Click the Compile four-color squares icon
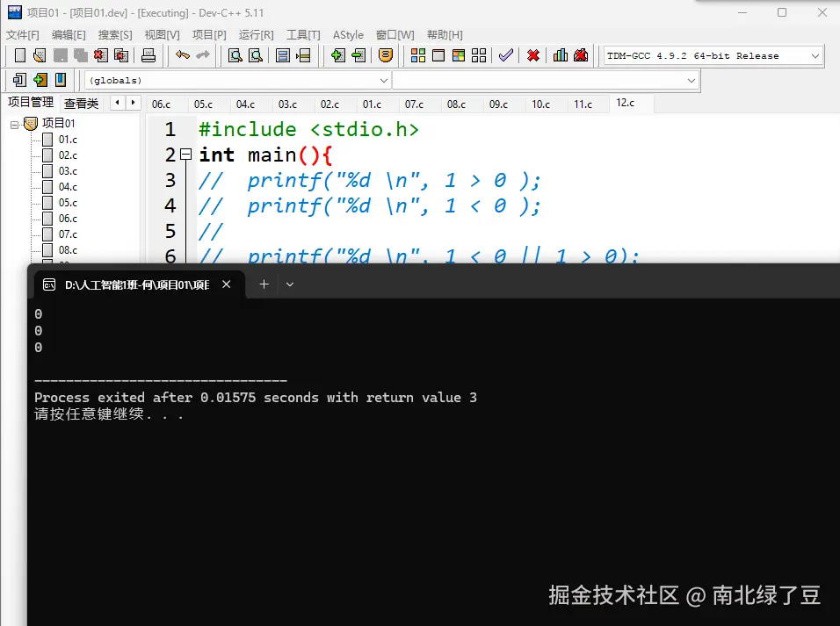The image size is (840, 626). pos(418,55)
